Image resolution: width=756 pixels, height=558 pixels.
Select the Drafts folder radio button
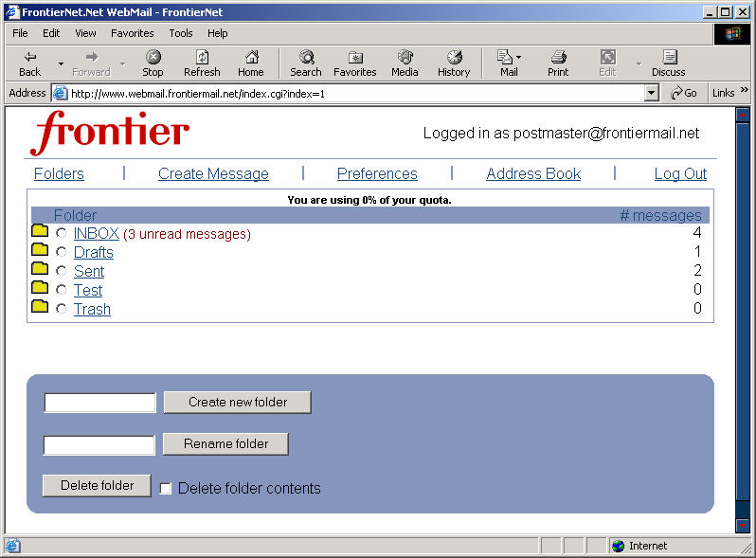coord(62,252)
